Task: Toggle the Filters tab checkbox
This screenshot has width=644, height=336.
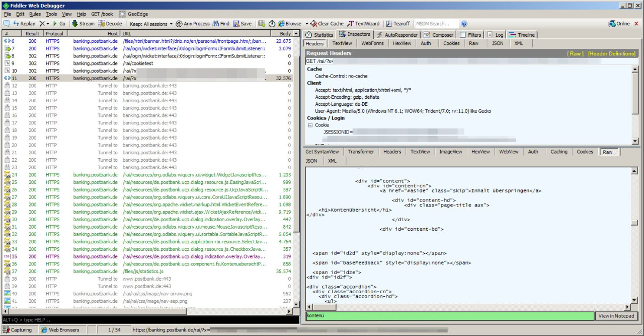Action: coord(463,35)
